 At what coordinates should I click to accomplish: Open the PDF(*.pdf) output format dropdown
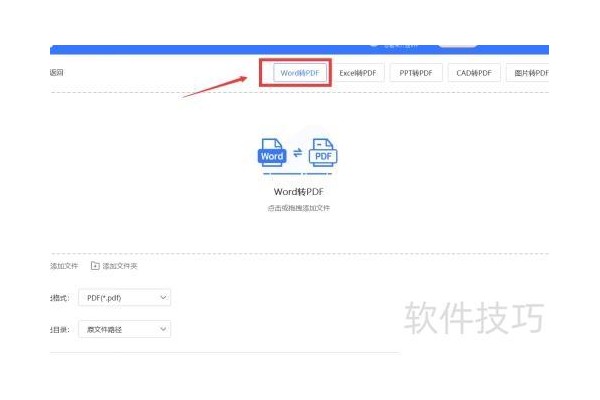(124, 297)
